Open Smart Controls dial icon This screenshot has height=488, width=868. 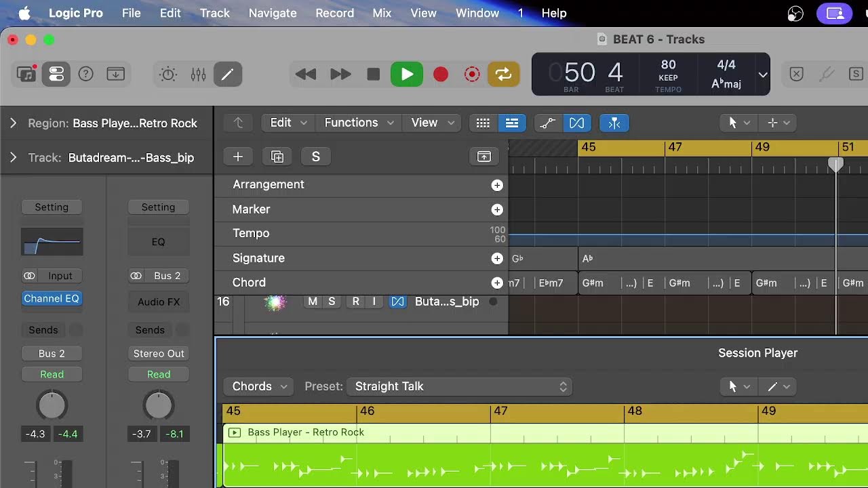168,75
